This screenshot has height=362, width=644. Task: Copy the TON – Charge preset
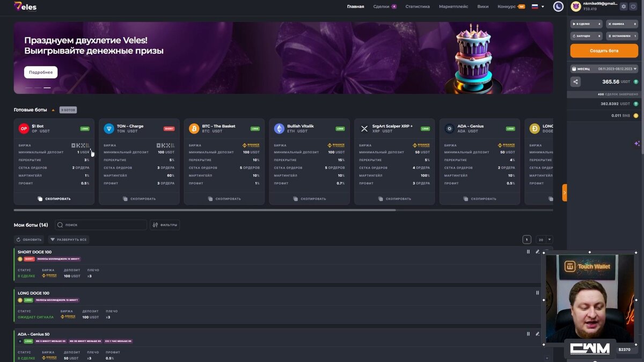pyautogui.click(x=139, y=198)
